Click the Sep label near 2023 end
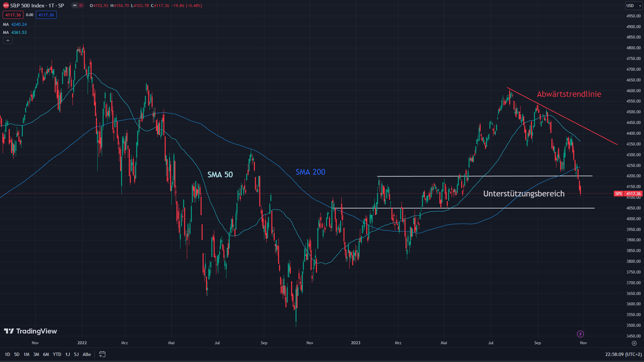644x362 pixels. pos(537,343)
